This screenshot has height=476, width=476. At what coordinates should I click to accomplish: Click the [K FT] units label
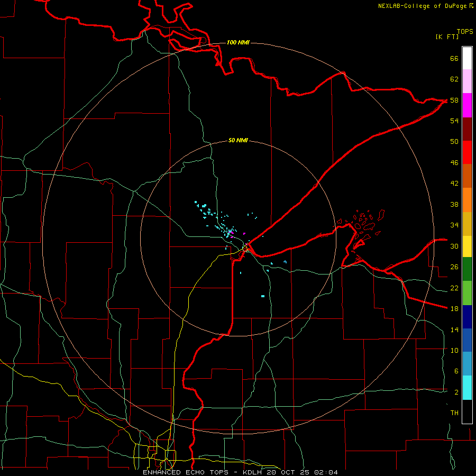447,37
